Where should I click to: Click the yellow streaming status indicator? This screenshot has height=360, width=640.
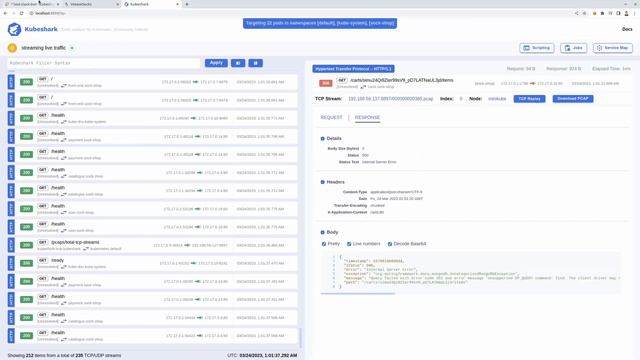(x=12, y=48)
